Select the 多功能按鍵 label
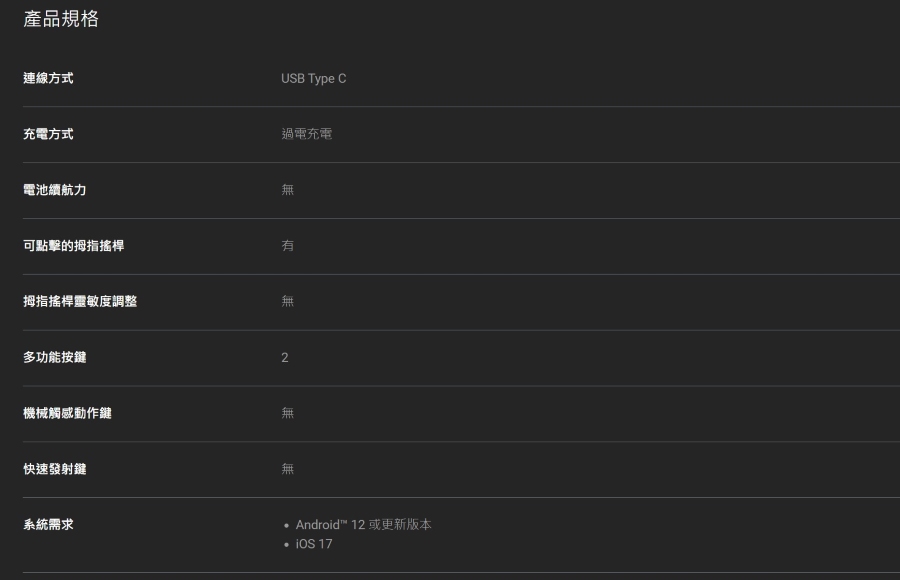Image resolution: width=900 pixels, height=580 pixels. click(55, 357)
